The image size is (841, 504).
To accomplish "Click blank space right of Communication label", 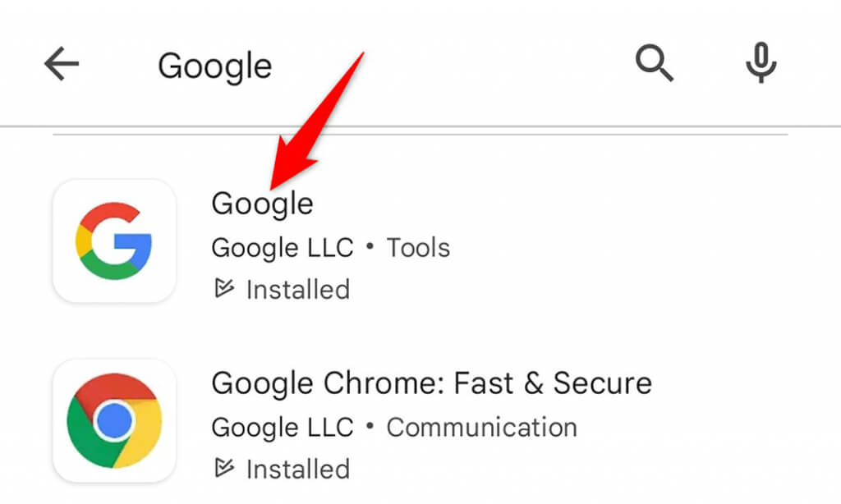I will 698,427.
